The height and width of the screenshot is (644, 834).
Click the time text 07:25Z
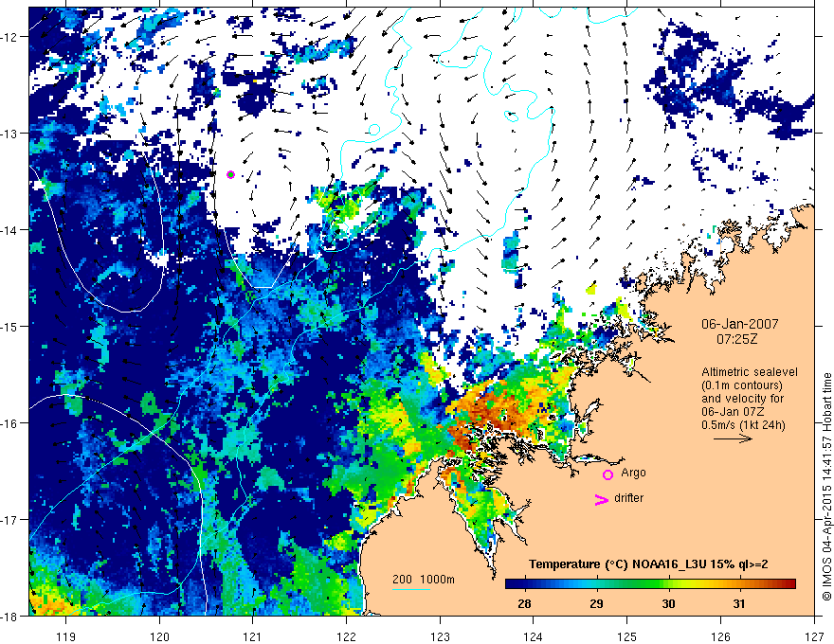pos(736,339)
